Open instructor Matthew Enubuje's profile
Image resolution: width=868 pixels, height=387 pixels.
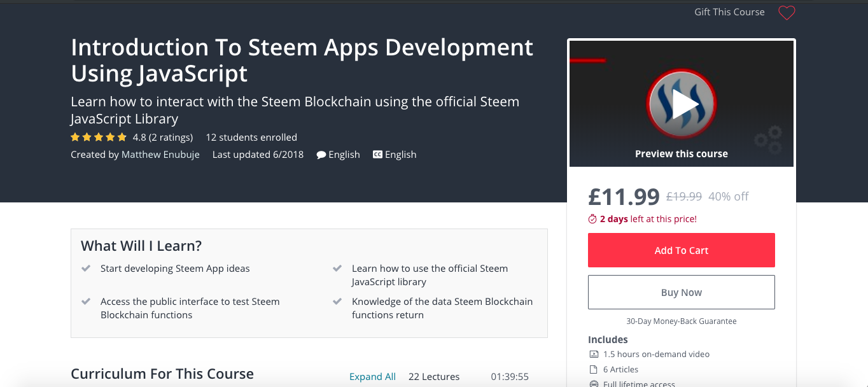tap(160, 155)
